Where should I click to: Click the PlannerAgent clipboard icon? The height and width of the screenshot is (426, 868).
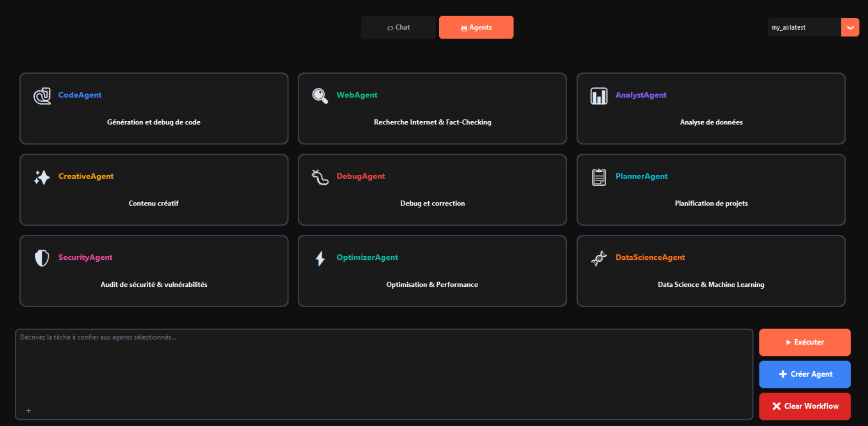(599, 177)
